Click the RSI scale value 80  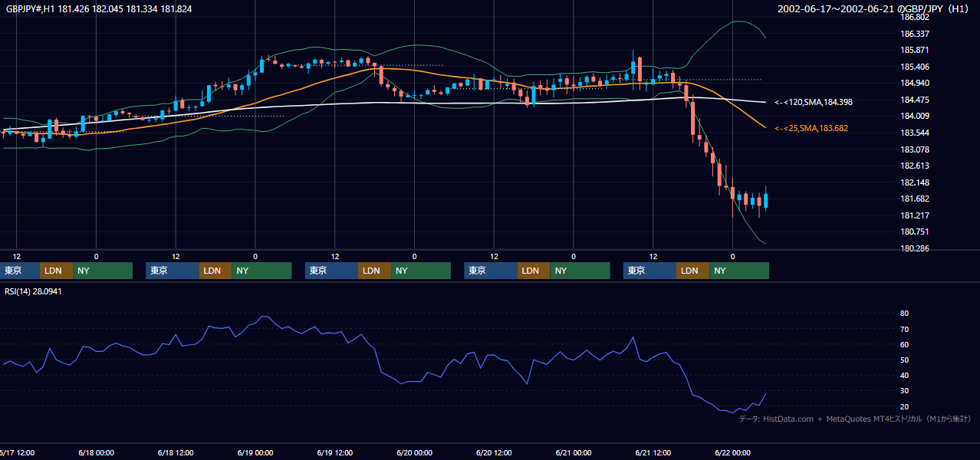904,314
